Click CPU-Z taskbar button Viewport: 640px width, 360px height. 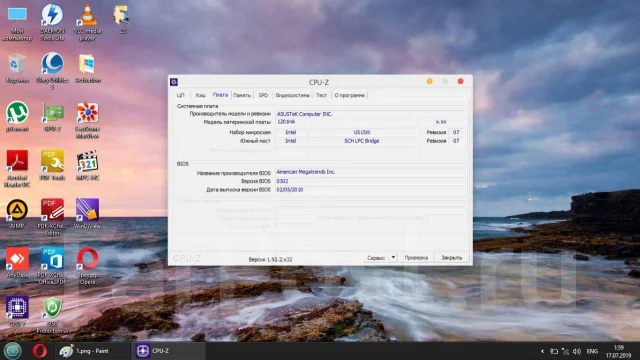pyautogui.click(x=168, y=351)
